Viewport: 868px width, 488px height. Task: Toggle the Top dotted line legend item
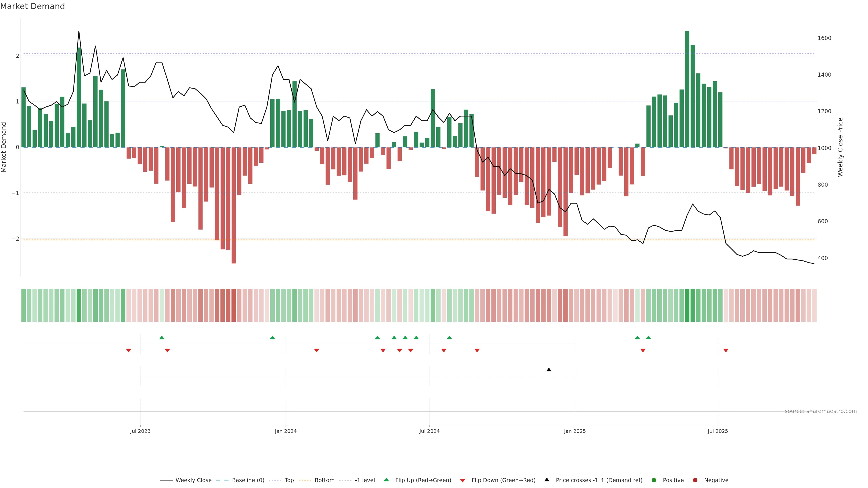tap(289, 480)
